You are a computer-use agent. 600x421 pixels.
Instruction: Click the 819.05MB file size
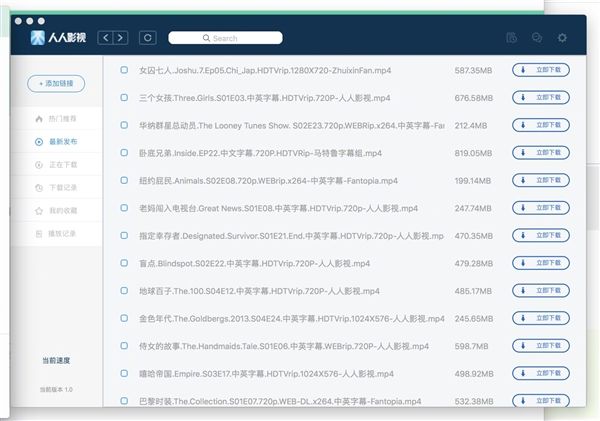473,153
